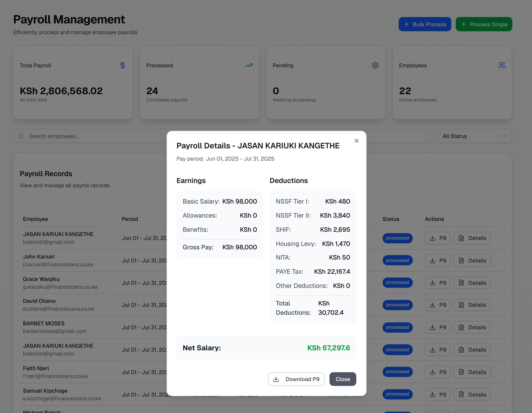Download P9 for Faith Njeri
This screenshot has height=413, width=532.
click(x=438, y=372)
